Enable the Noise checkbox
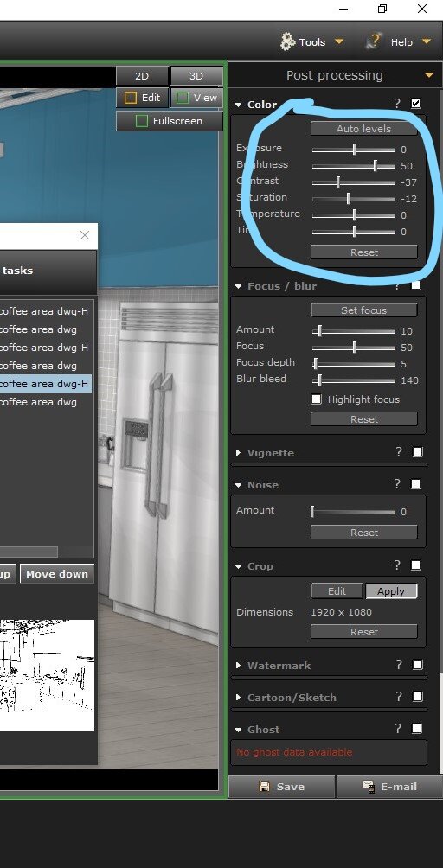 point(416,484)
